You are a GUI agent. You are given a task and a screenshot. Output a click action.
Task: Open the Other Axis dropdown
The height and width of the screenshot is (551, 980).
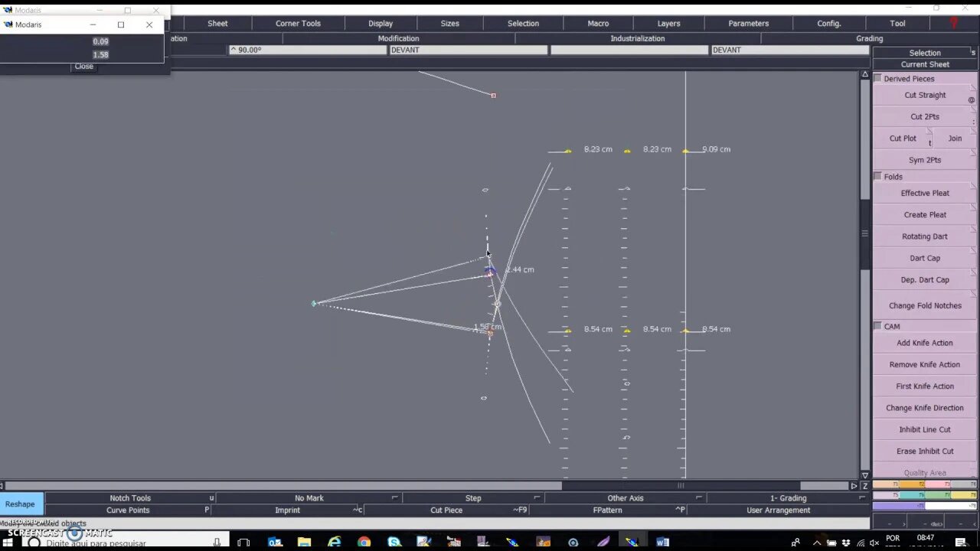pyautogui.click(x=626, y=498)
